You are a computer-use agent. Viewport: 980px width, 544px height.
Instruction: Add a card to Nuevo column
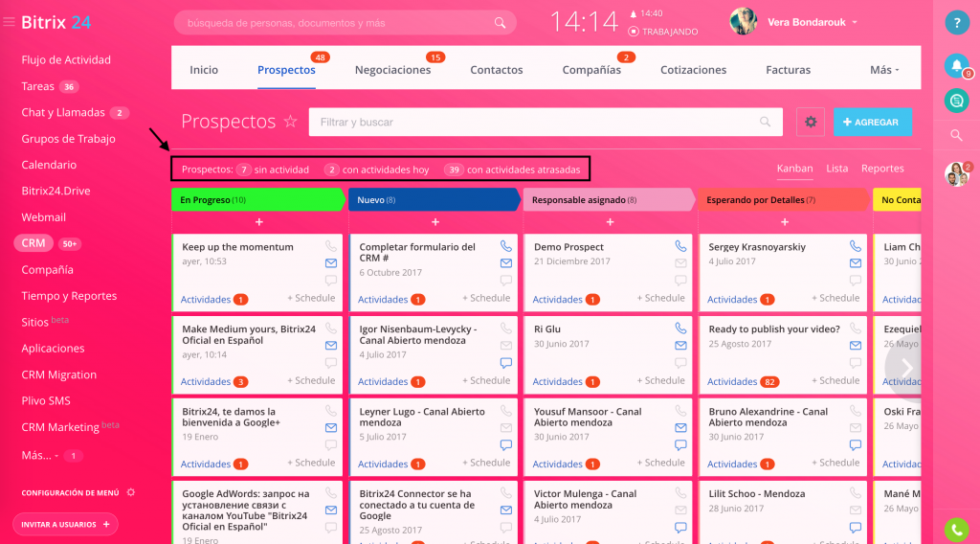(x=435, y=222)
